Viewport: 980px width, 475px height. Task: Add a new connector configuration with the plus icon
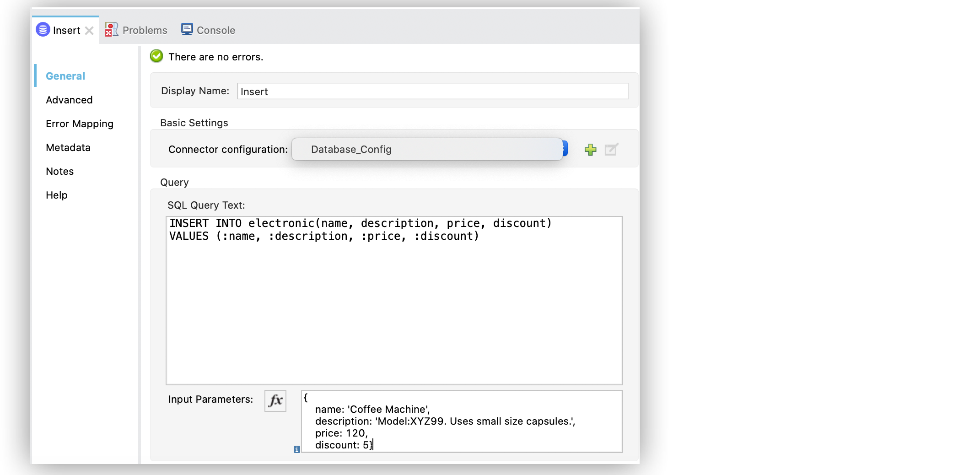(591, 150)
